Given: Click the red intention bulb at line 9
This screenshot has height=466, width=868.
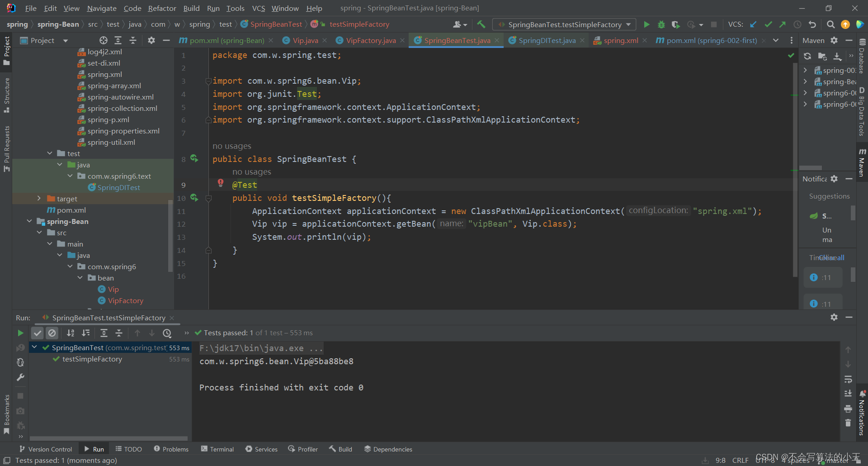Looking at the screenshot, I should 221,183.
